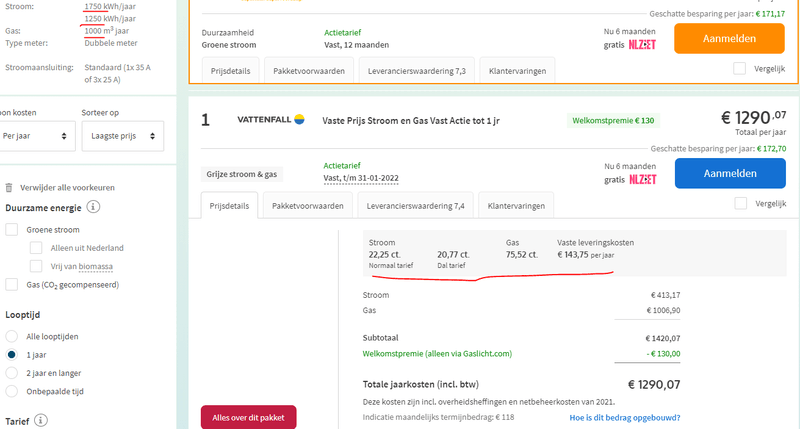800x429 pixels.
Task: Open the Leverancierswaardering 7,4 tab
Action: pyautogui.click(x=415, y=206)
